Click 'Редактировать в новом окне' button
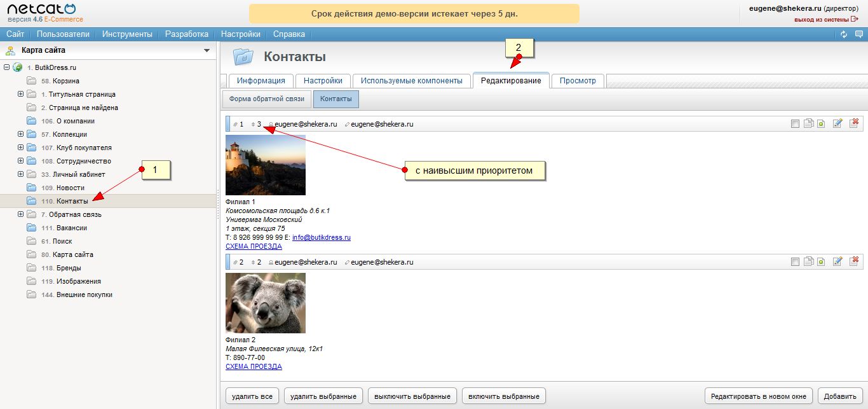Viewport: 868px width, 409px height. [x=759, y=396]
